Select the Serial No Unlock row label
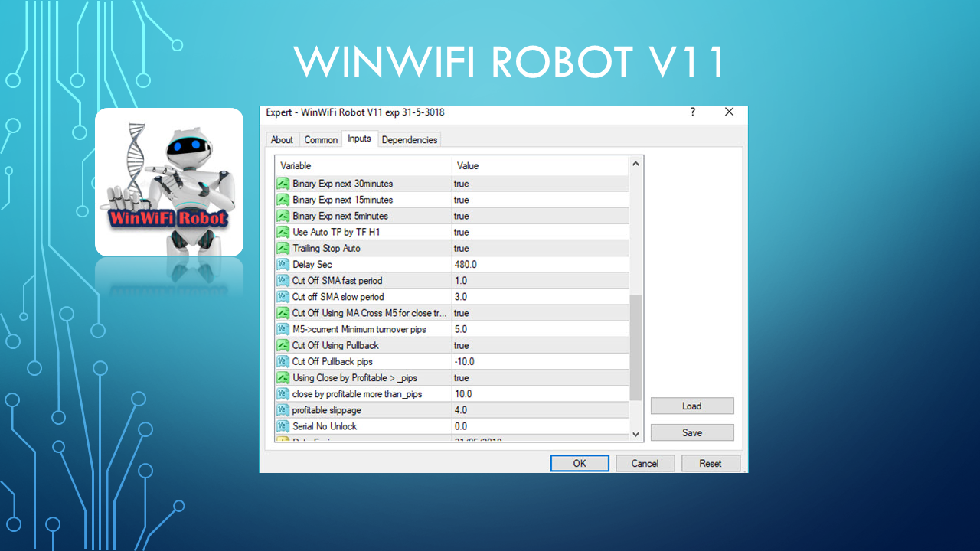This screenshot has width=980, height=551. point(325,426)
